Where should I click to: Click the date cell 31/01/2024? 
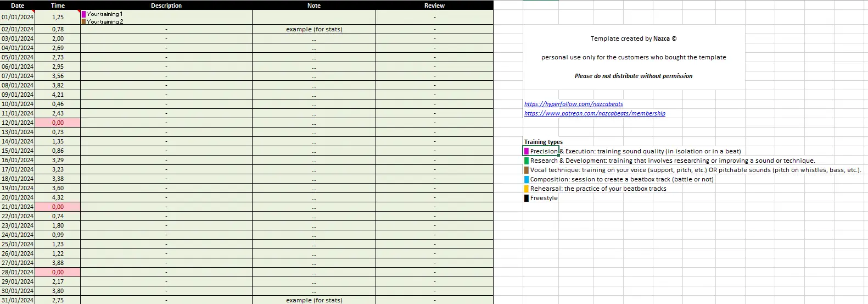point(18,300)
